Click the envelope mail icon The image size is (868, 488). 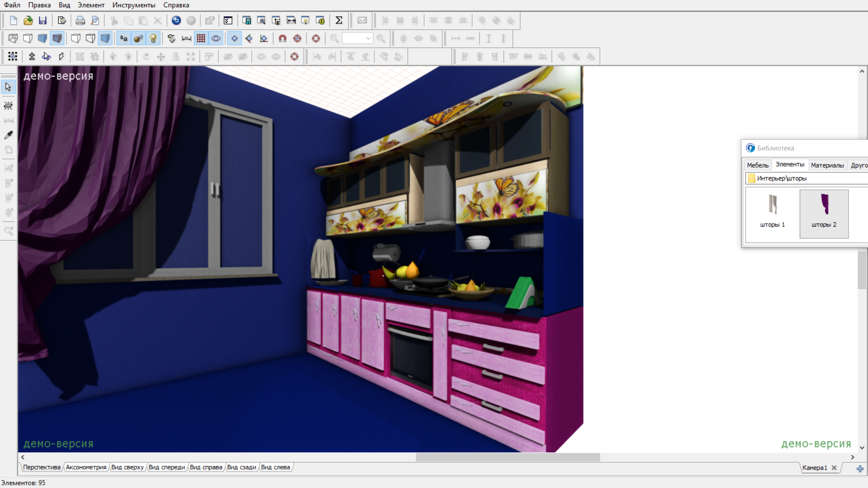click(x=362, y=20)
